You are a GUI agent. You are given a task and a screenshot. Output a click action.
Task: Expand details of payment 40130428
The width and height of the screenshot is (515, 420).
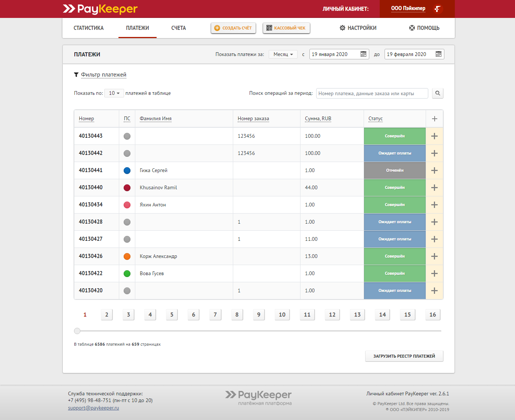434,222
